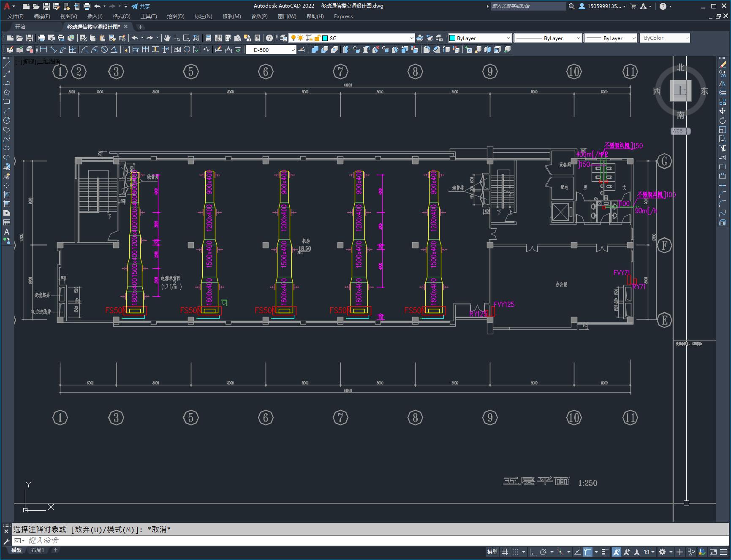Select the Table tool
This screenshot has width=731, height=560.
7,222
